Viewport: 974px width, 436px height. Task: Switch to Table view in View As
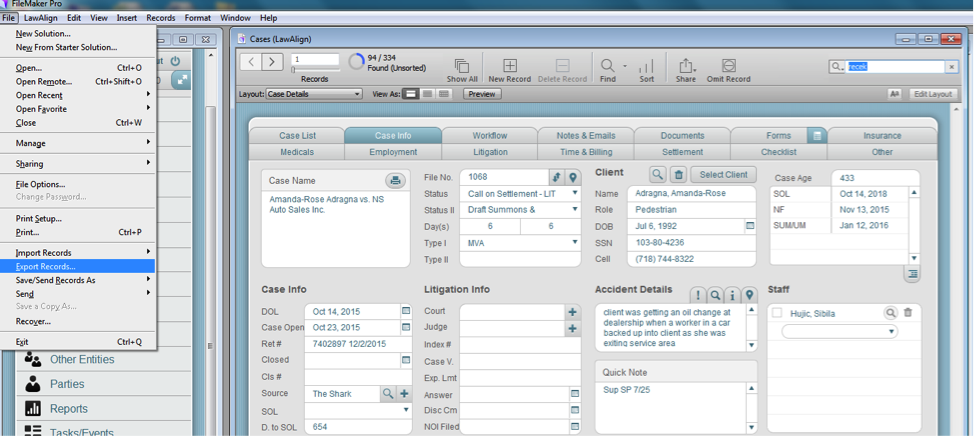[444, 94]
